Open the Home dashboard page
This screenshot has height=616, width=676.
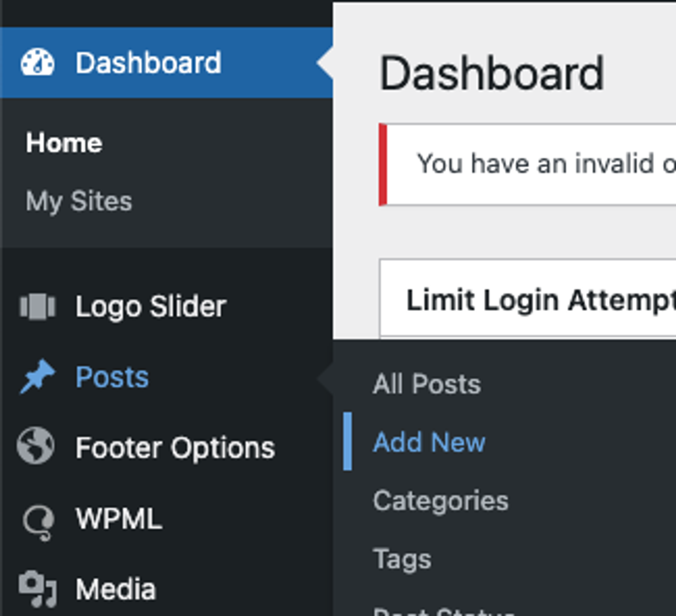pyautogui.click(x=65, y=142)
